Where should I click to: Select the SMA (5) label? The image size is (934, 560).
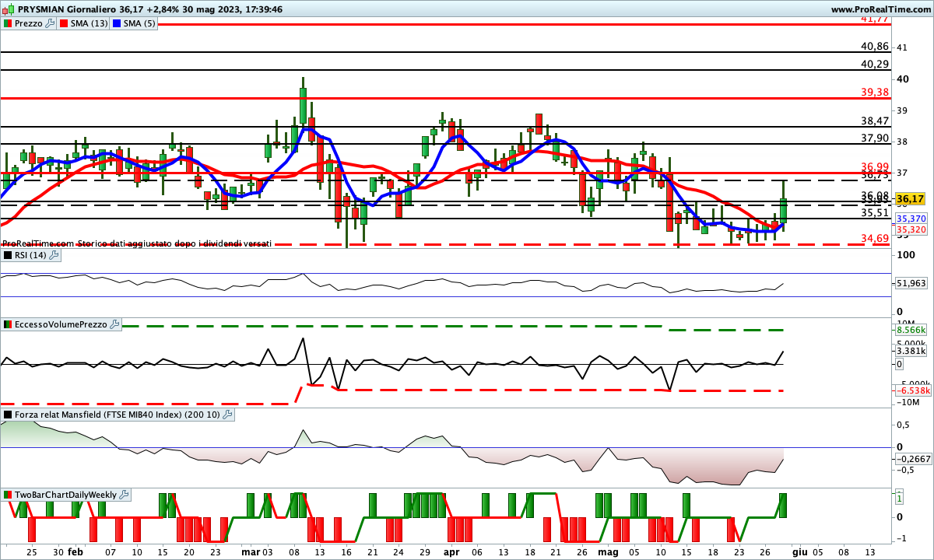point(140,23)
